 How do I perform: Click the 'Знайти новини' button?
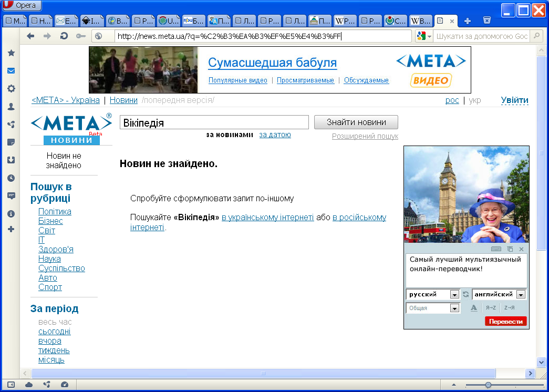coord(356,122)
